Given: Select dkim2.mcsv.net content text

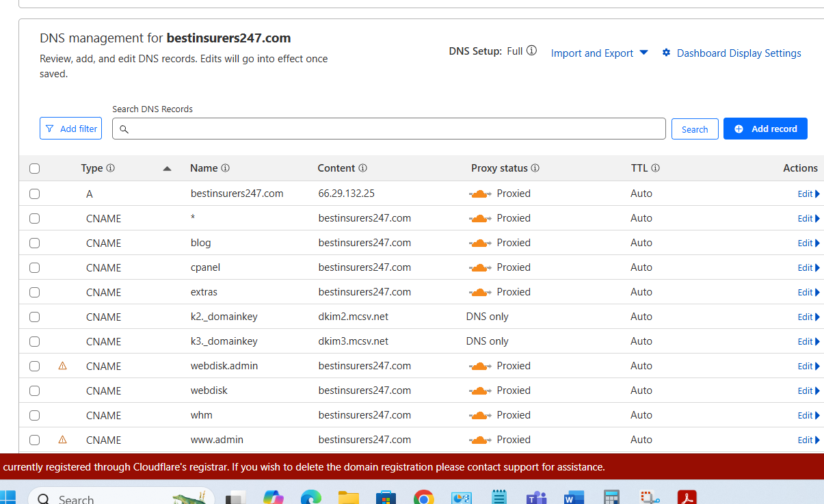Looking at the screenshot, I should (353, 317).
